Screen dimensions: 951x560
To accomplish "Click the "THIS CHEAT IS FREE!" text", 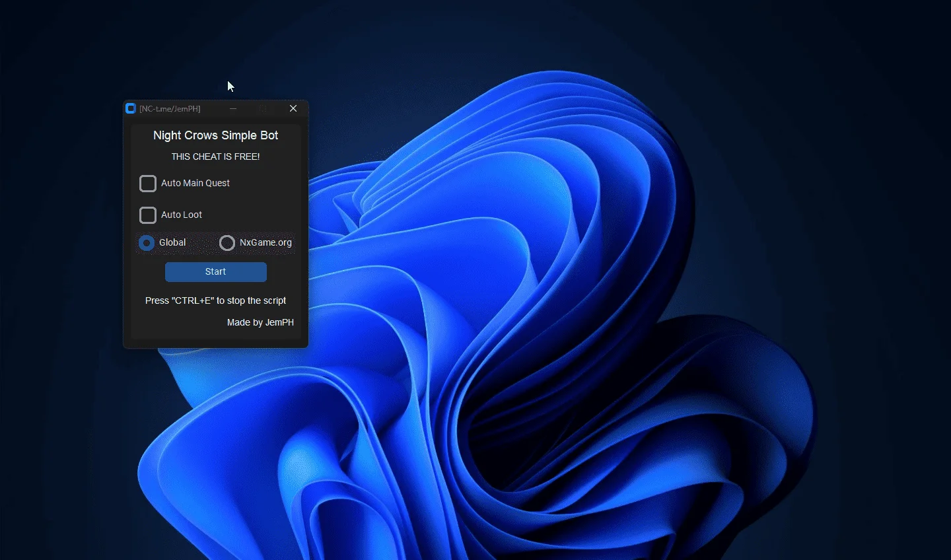I will pos(216,157).
